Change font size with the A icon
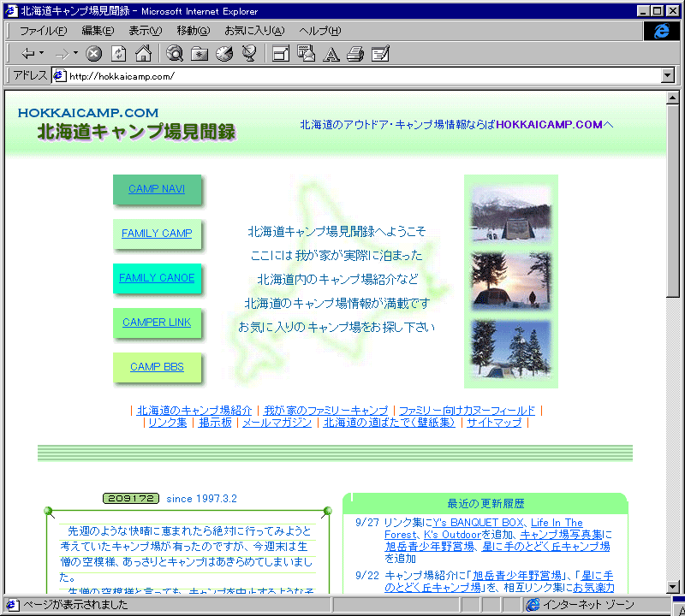 click(331, 54)
